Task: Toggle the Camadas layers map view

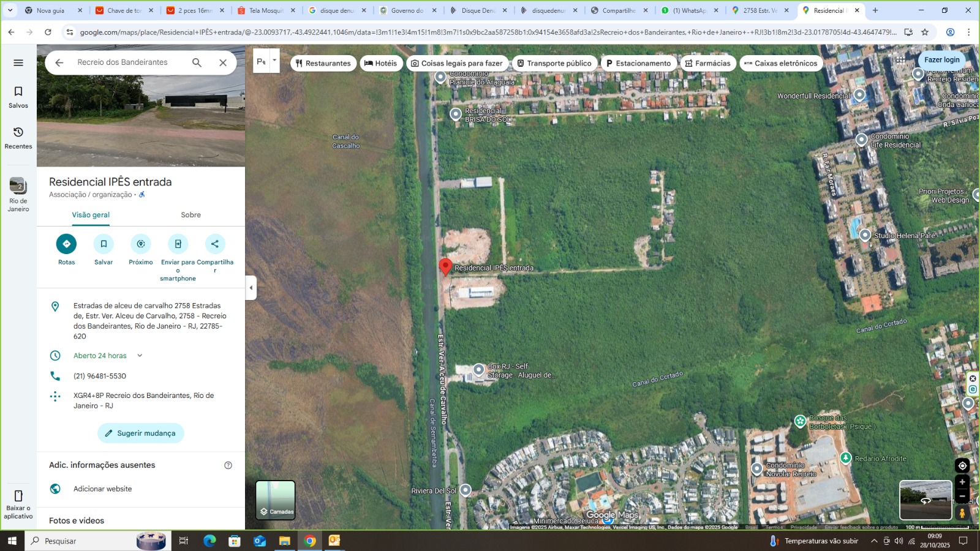Action: click(276, 500)
